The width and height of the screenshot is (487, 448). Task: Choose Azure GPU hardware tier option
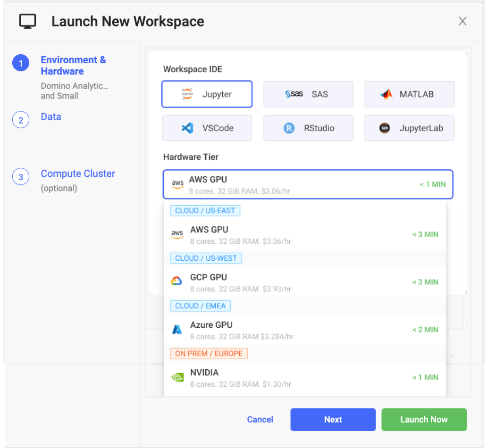(x=305, y=330)
